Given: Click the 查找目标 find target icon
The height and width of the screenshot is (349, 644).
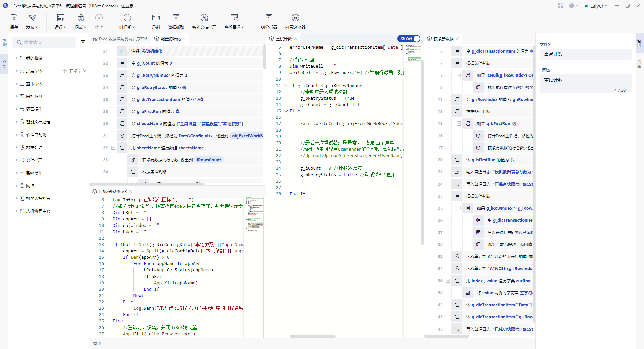Looking at the screenshot, I should click(x=234, y=18).
